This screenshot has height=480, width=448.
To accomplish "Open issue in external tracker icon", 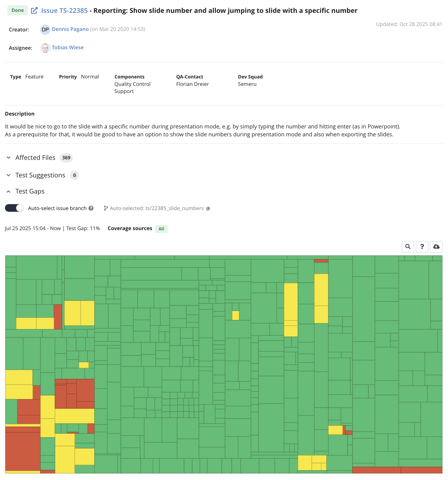I will 34,10.
